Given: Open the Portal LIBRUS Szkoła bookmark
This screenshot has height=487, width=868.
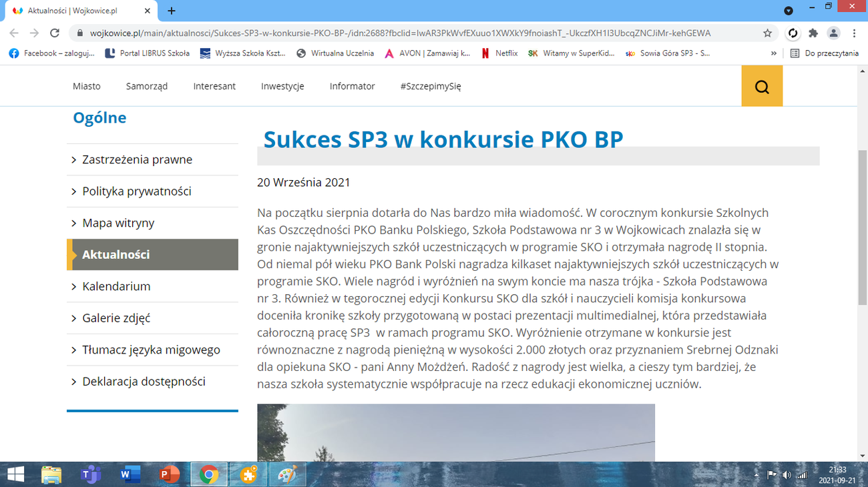Looking at the screenshot, I should [x=148, y=53].
